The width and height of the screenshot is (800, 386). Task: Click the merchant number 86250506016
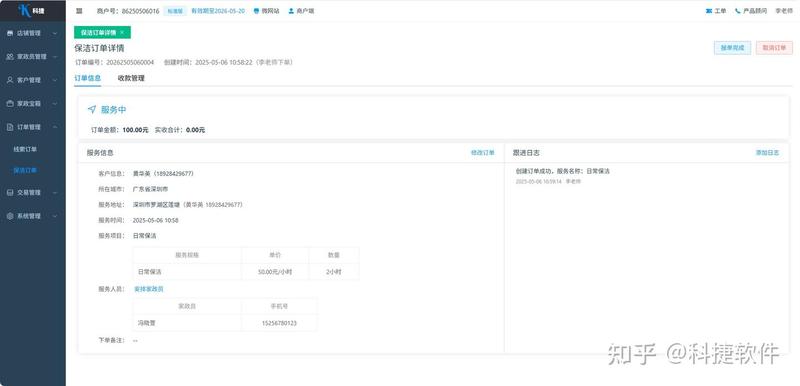pyautogui.click(x=140, y=11)
